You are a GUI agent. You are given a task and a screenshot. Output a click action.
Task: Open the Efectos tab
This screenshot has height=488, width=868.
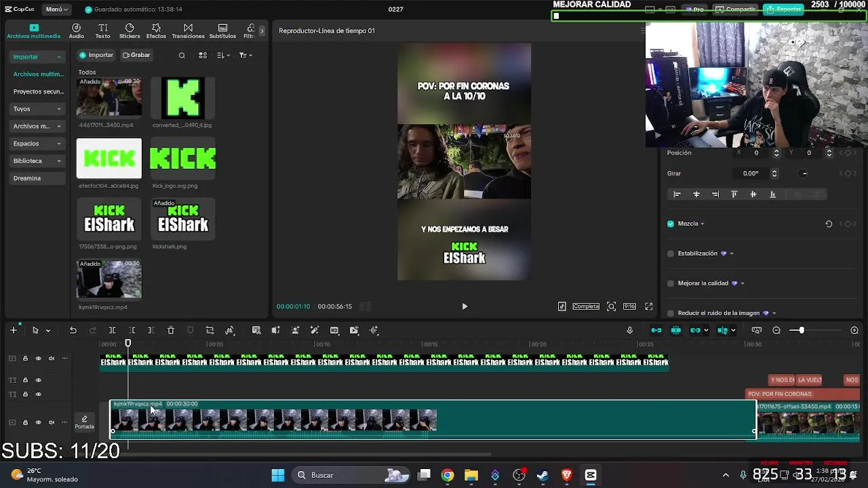[x=156, y=31]
